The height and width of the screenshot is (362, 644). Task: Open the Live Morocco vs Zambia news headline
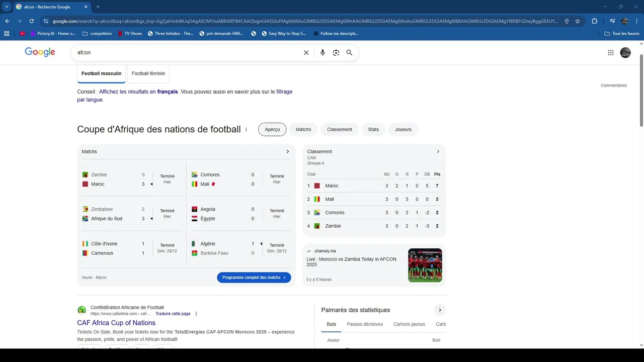tap(351, 262)
